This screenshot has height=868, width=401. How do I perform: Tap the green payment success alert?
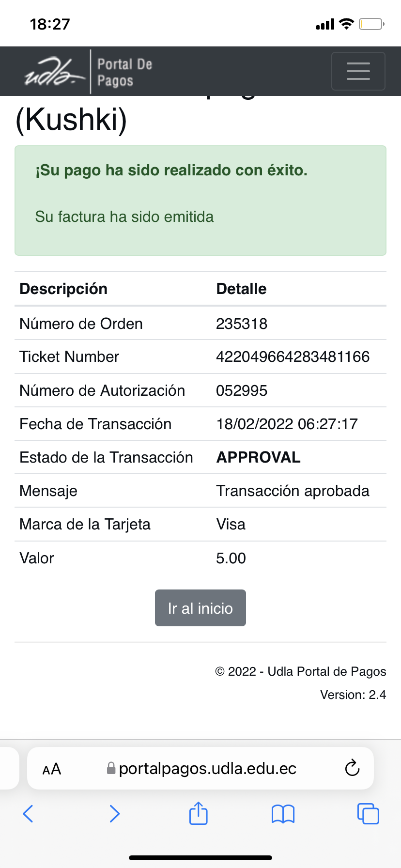(200, 200)
